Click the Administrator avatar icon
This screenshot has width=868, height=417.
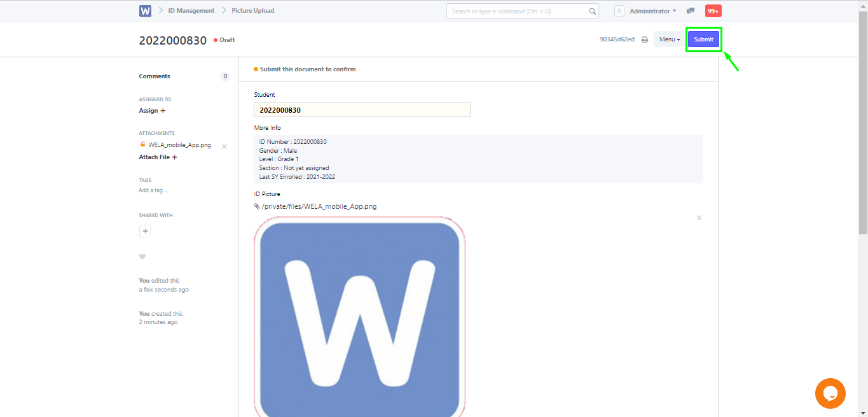pyautogui.click(x=619, y=11)
